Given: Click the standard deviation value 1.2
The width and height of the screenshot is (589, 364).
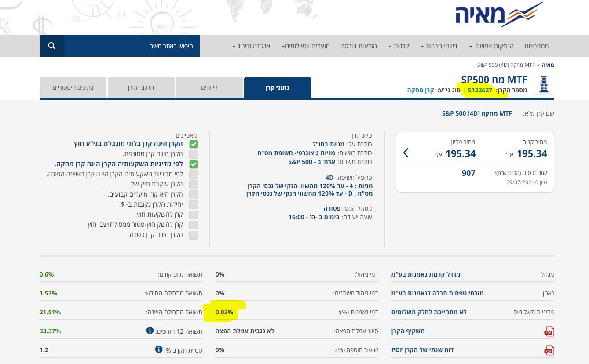Looking at the screenshot, I should [44, 350].
